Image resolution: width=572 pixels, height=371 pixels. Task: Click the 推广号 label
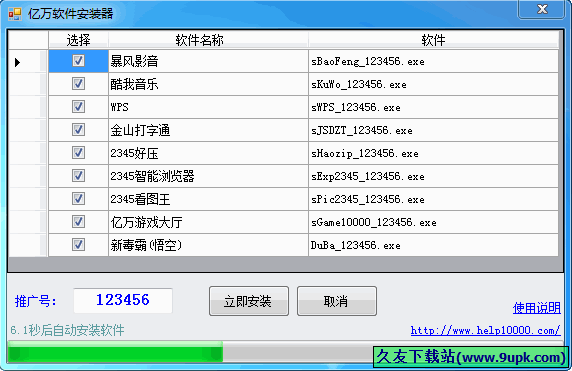[35, 301]
